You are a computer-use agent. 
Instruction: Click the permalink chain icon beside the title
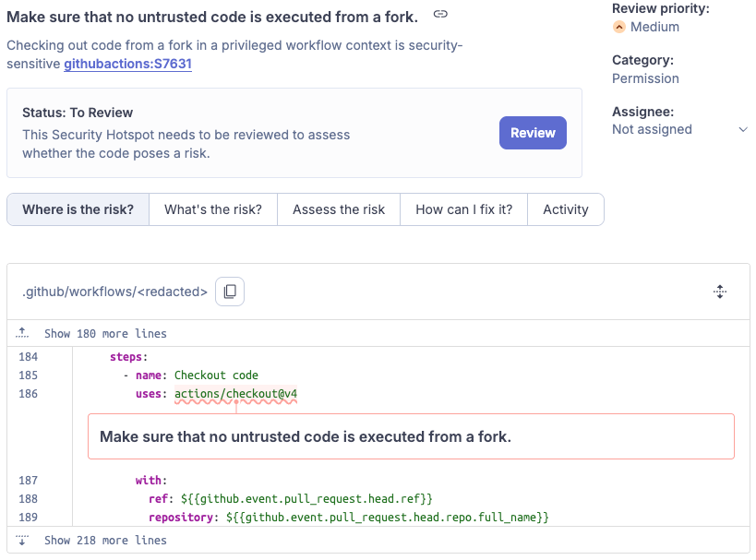tap(439, 15)
